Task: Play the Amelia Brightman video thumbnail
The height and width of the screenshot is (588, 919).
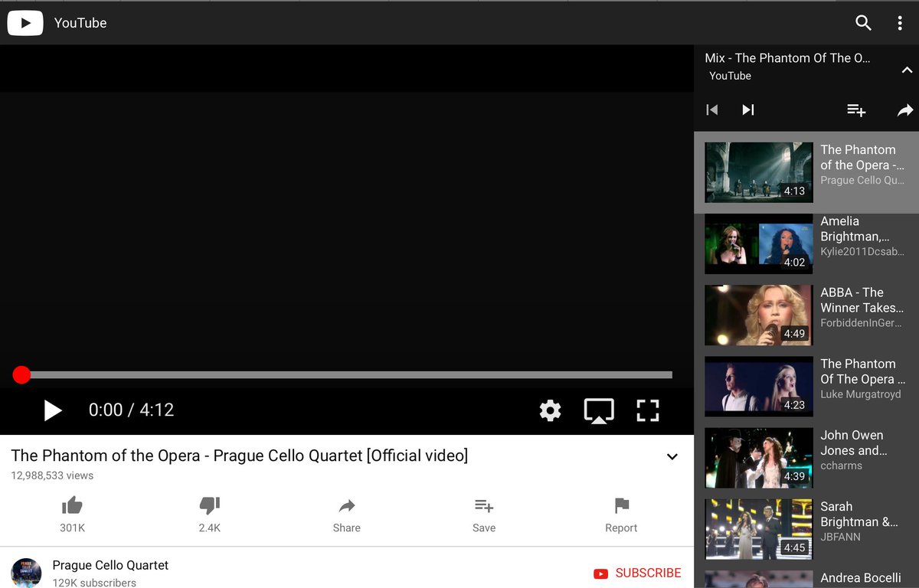Action: click(759, 243)
